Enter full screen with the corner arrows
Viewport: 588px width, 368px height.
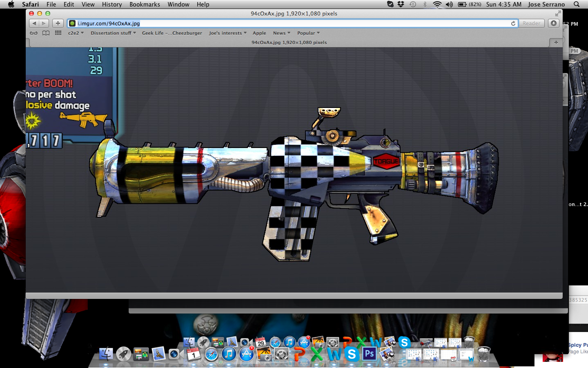coord(558,13)
